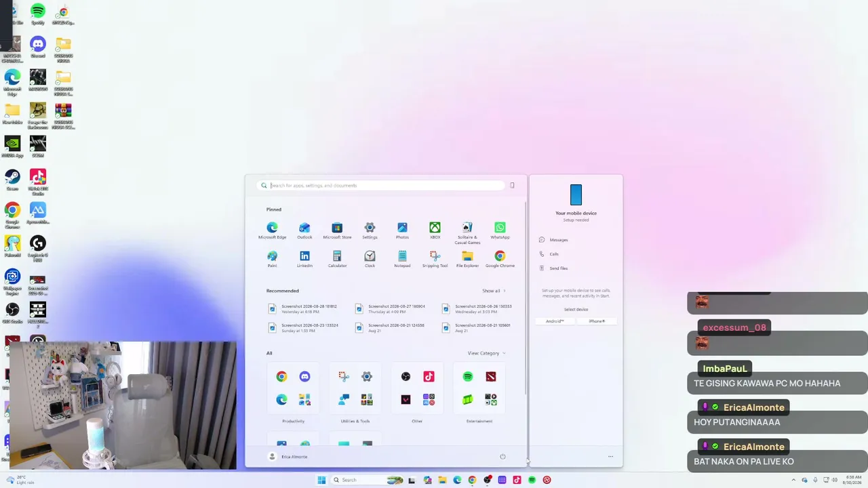Launch pinned XBOX app
868x488 pixels.
[435, 230]
